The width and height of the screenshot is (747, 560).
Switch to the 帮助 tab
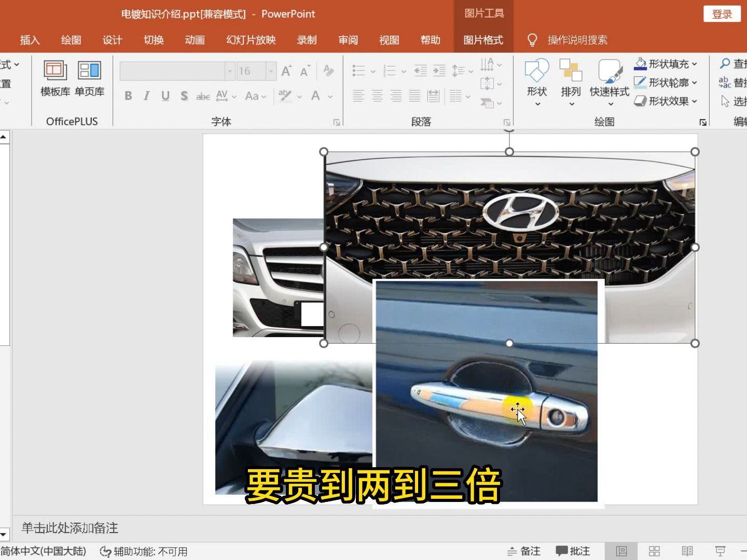tap(431, 40)
